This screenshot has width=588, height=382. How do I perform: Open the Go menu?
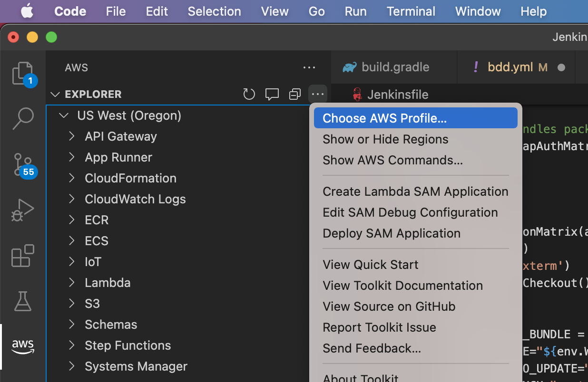pos(317,11)
